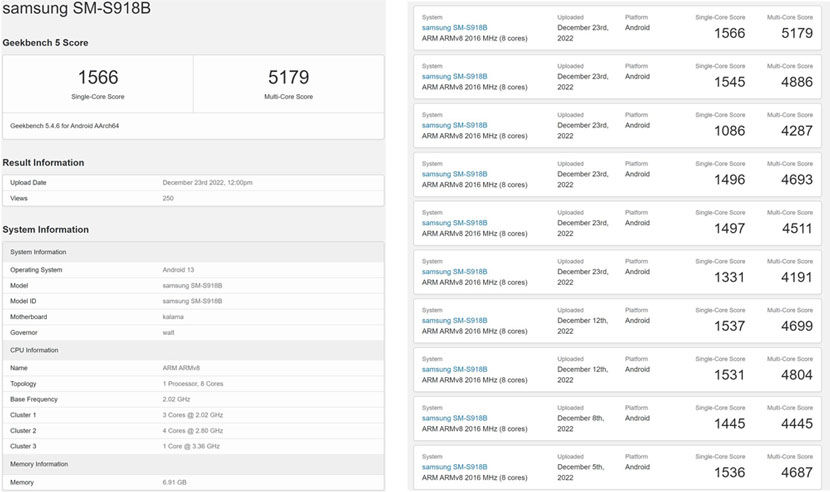The width and height of the screenshot is (830, 492).
Task: Click the Topology value 1 Processor, 8 Cores
Action: coord(193,383)
